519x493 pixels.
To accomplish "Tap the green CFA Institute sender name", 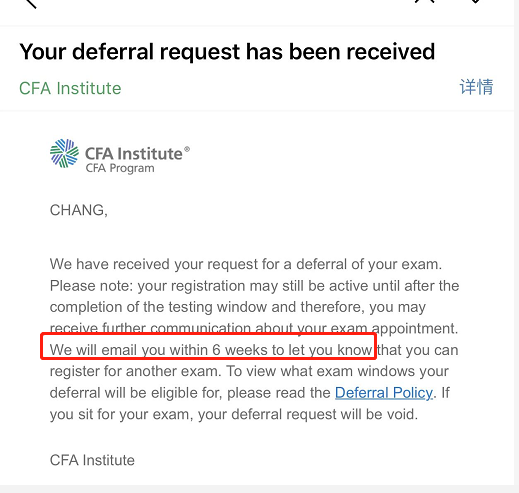I will click(70, 88).
